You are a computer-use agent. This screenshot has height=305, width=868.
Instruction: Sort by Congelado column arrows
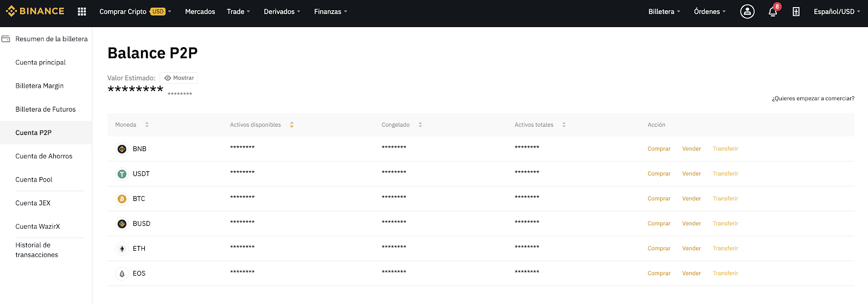tap(420, 125)
